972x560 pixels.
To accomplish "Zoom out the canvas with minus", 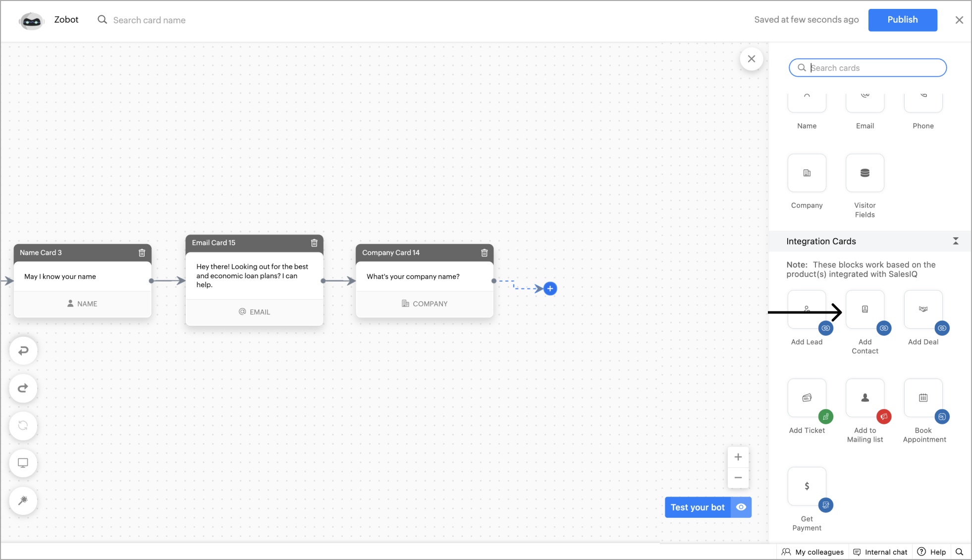I will coord(738,478).
